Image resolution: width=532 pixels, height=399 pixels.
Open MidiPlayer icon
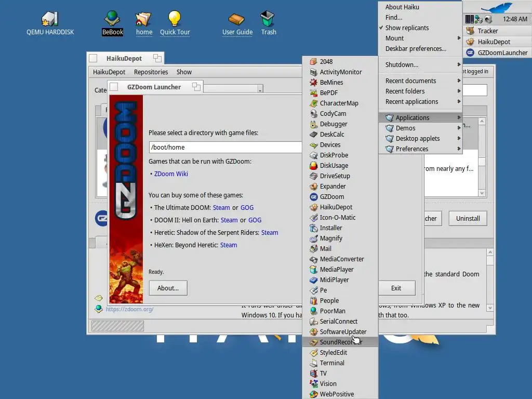click(x=313, y=280)
